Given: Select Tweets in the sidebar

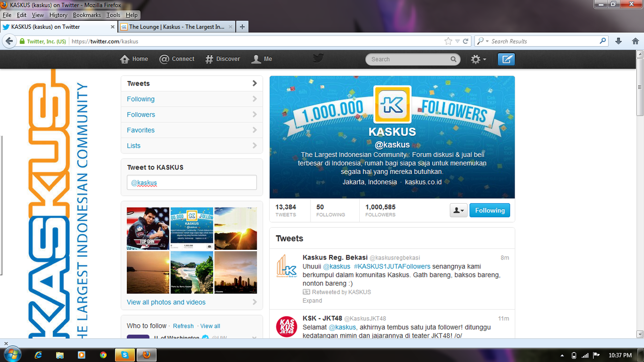Looking at the screenshot, I should 192,83.
